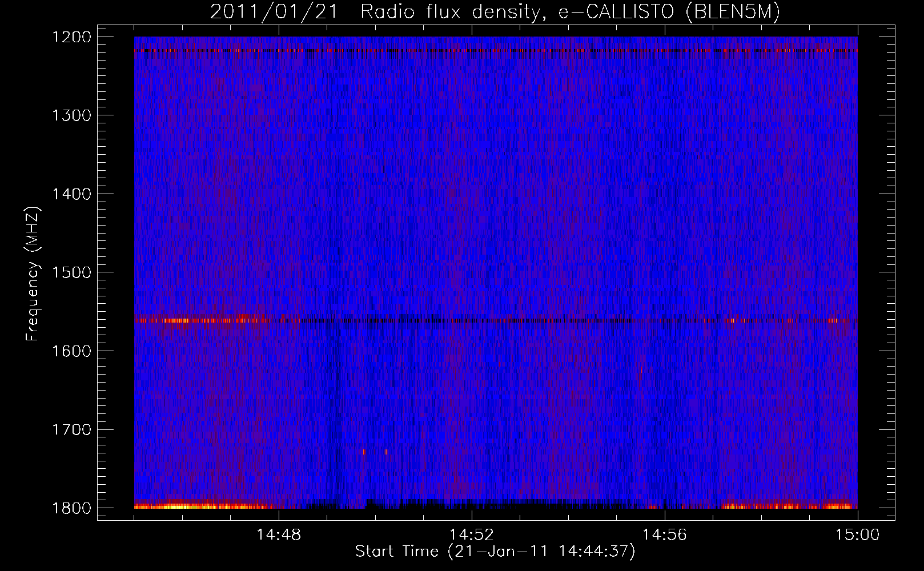Select the 1600 frequency tick label

(x=72, y=351)
